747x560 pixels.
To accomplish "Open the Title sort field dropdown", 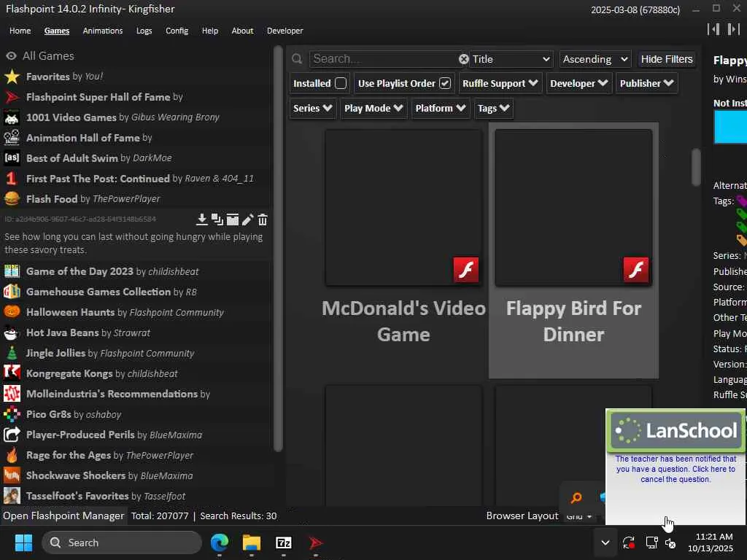I will pos(511,59).
